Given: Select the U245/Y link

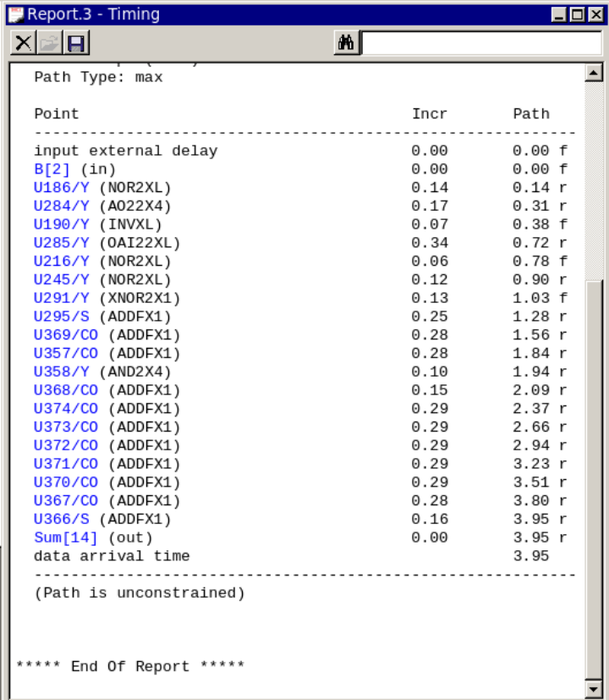Looking at the screenshot, I should 62,279.
